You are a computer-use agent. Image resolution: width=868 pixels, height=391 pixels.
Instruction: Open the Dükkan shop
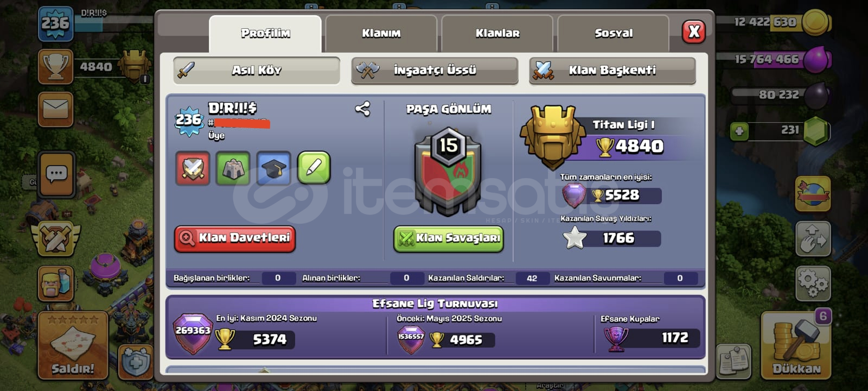coord(796,345)
